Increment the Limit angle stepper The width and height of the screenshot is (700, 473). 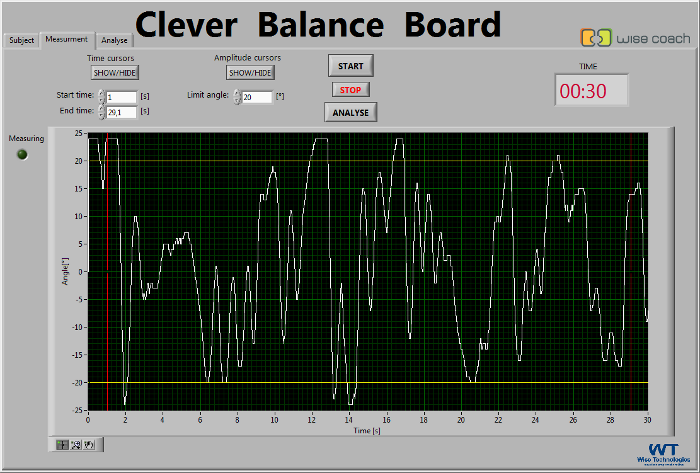[x=237, y=93]
